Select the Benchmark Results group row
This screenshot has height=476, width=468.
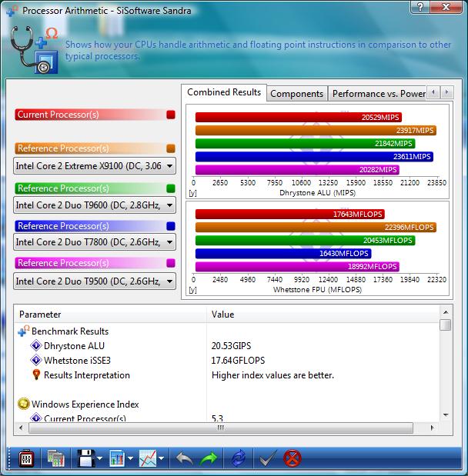[226, 331]
